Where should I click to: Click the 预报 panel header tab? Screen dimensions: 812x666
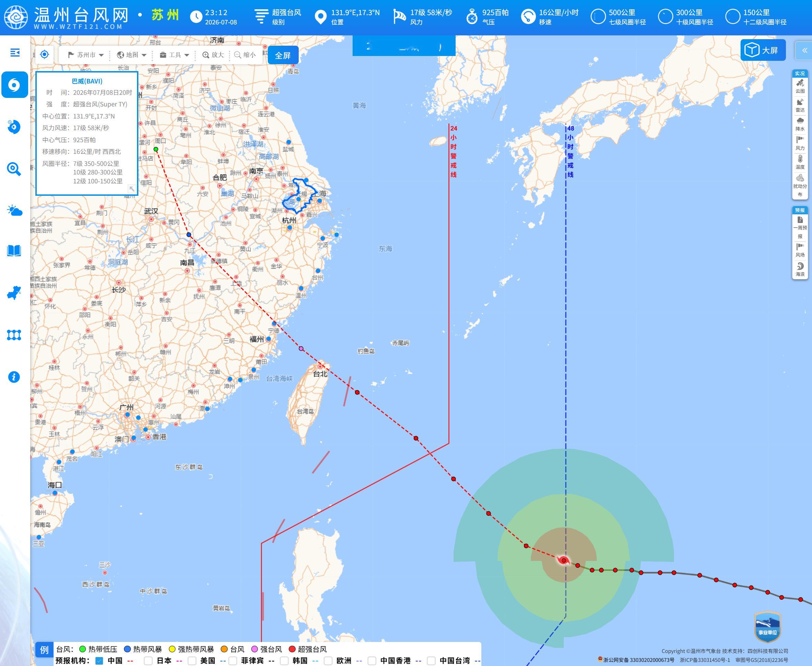click(x=800, y=210)
